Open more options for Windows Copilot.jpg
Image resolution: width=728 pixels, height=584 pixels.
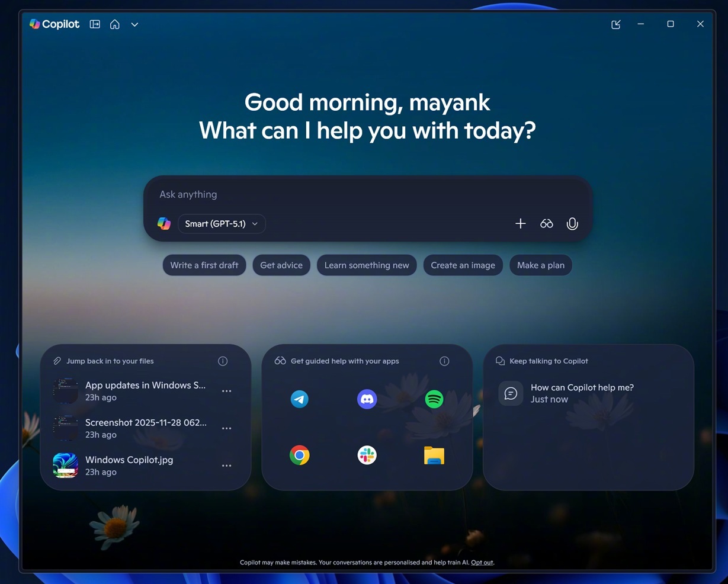pyautogui.click(x=226, y=466)
